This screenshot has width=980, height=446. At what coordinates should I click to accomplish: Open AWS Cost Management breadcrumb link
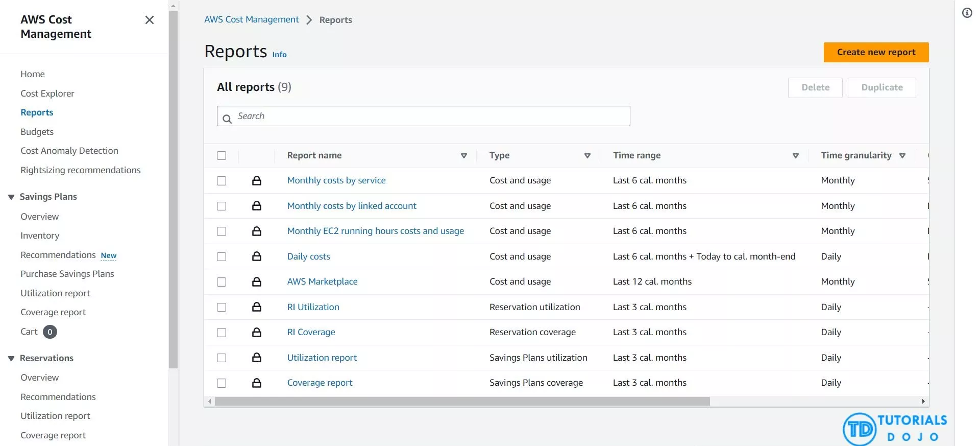click(x=252, y=19)
